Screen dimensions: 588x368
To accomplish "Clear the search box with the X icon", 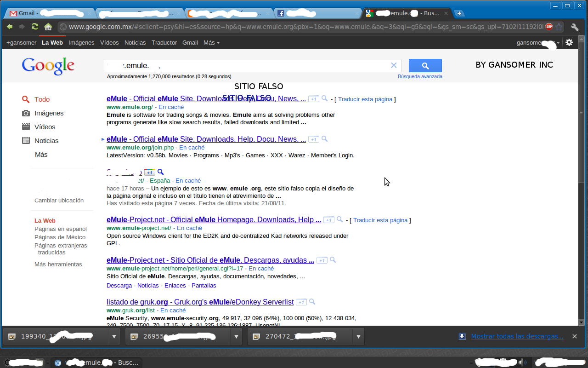I will pyautogui.click(x=394, y=65).
